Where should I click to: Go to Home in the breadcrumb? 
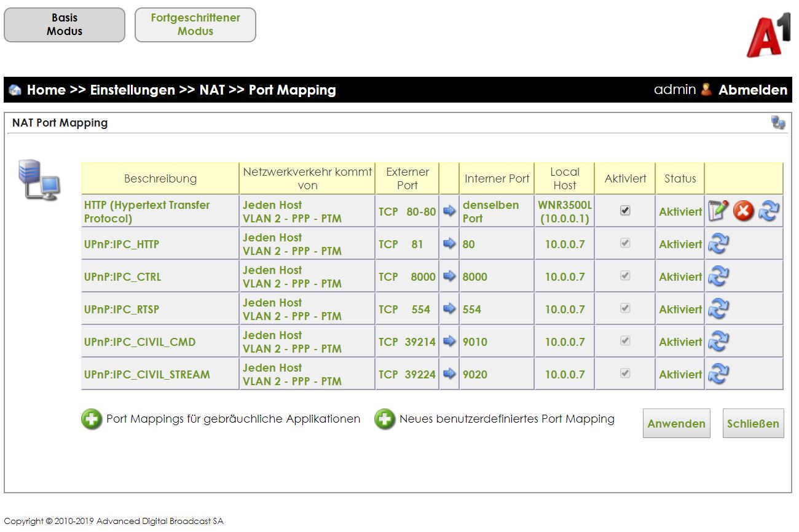[46, 90]
